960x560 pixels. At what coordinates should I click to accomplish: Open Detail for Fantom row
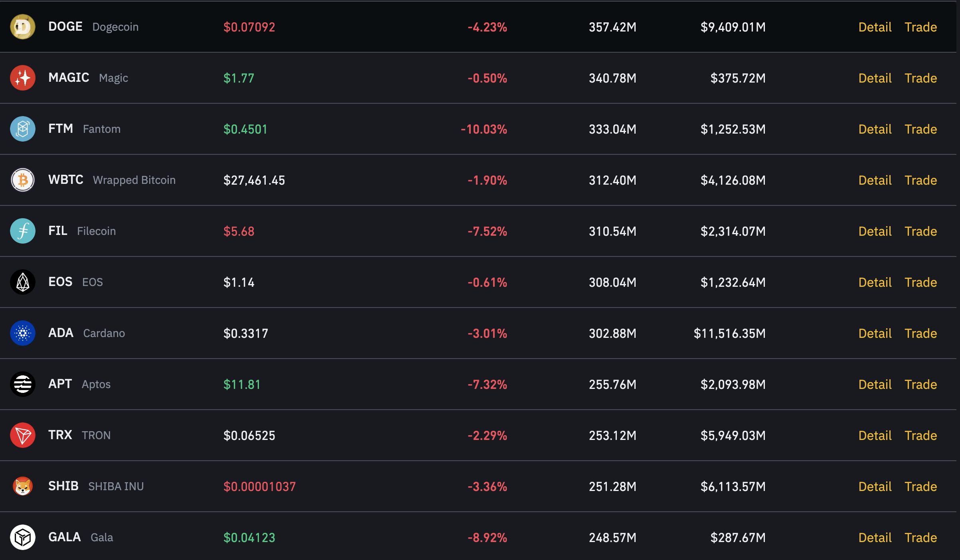pyautogui.click(x=875, y=129)
